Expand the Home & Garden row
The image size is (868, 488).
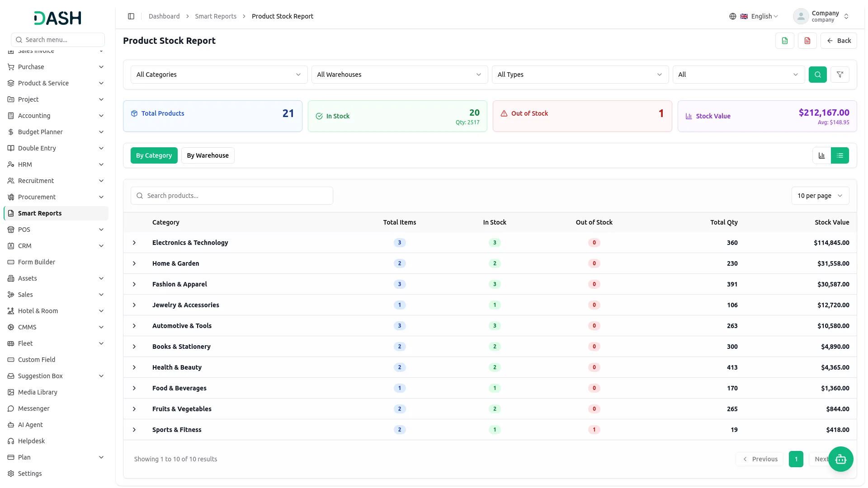coord(134,263)
